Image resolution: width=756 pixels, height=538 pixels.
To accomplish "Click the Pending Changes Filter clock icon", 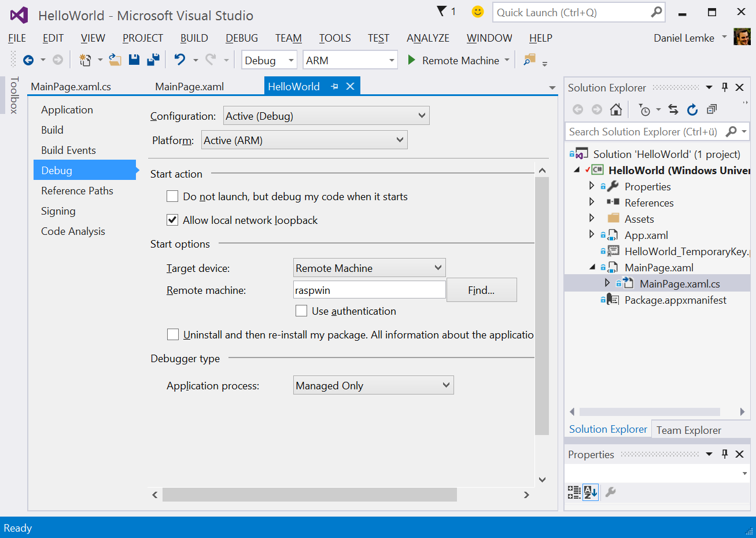I will [645, 109].
